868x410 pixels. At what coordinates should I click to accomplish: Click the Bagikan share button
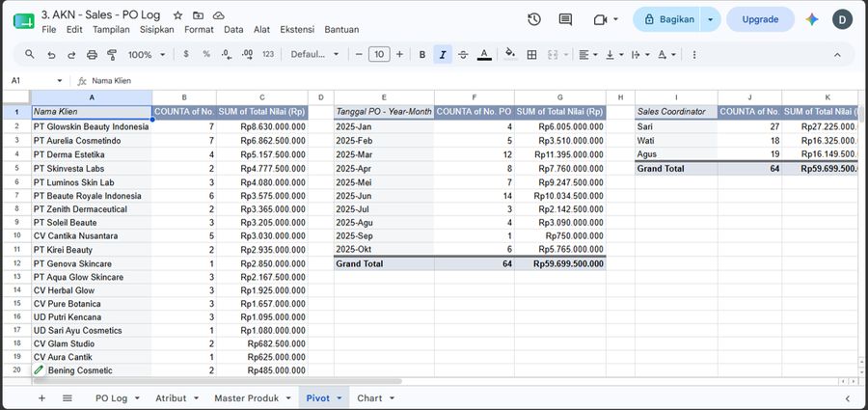click(667, 19)
